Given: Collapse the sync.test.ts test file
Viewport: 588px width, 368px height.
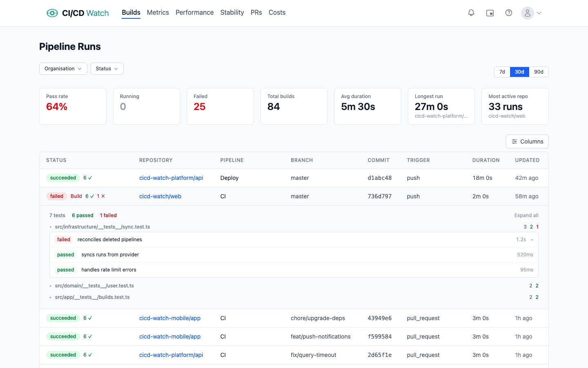Looking at the screenshot, I should [51, 227].
